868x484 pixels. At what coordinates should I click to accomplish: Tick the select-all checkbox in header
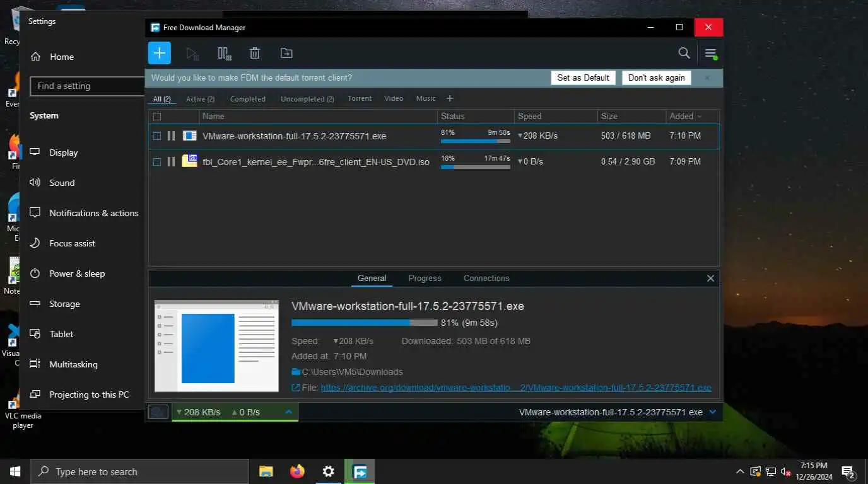[x=157, y=117]
